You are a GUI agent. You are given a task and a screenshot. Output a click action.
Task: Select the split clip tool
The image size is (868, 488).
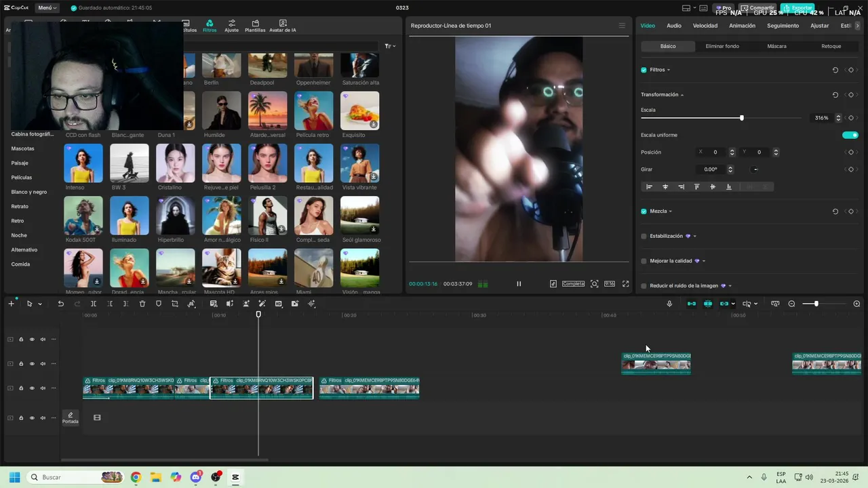(x=94, y=304)
